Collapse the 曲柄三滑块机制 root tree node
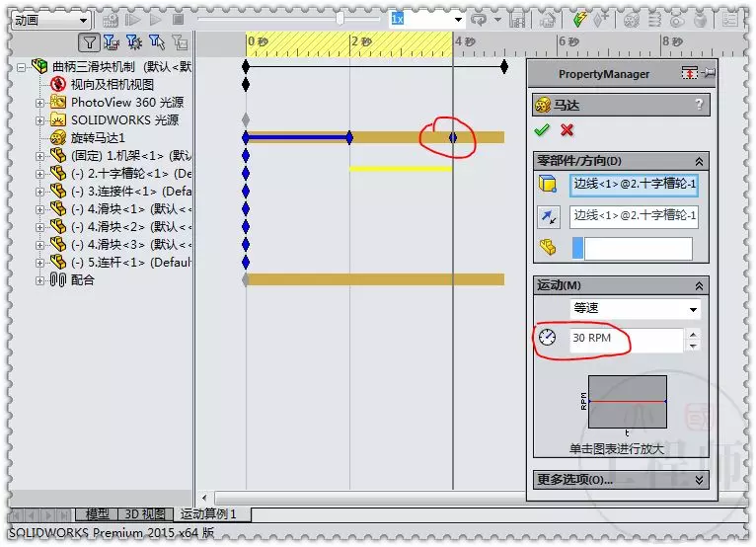756x547 pixels. 21,67
